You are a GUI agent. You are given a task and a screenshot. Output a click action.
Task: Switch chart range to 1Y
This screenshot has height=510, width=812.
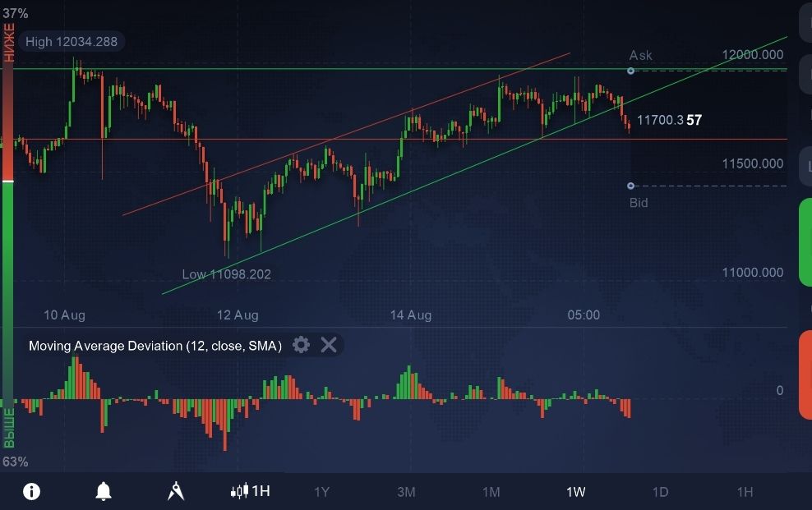click(321, 492)
